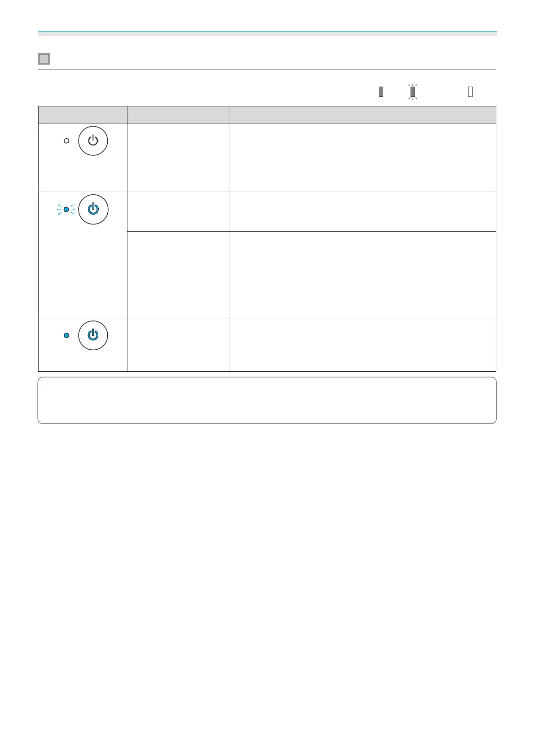Click the flashing gray indicator legend icon
Screen dimensions: 534x756
pyautogui.click(x=413, y=92)
